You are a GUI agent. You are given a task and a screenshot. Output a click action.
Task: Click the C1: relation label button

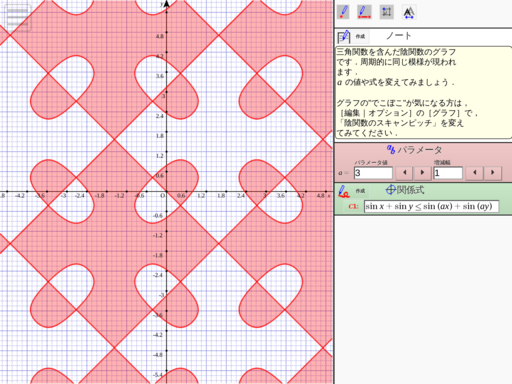pyautogui.click(x=353, y=206)
